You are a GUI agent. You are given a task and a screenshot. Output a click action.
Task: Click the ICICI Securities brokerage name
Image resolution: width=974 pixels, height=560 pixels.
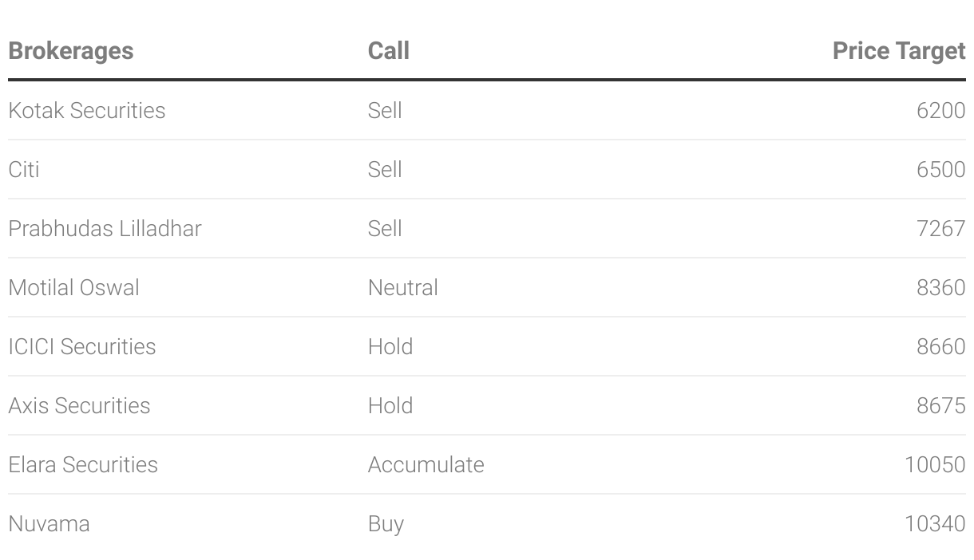(x=82, y=346)
